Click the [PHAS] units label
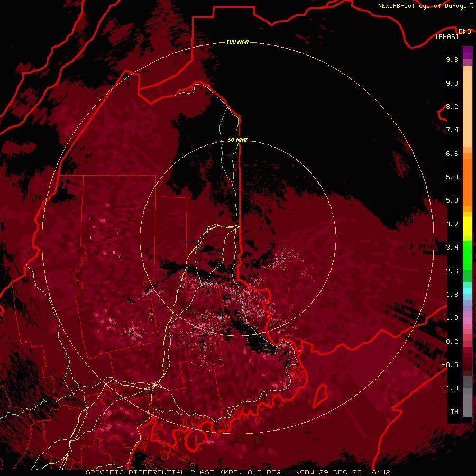Viewport: 476px width, 476px height. [x=447, y=37]
